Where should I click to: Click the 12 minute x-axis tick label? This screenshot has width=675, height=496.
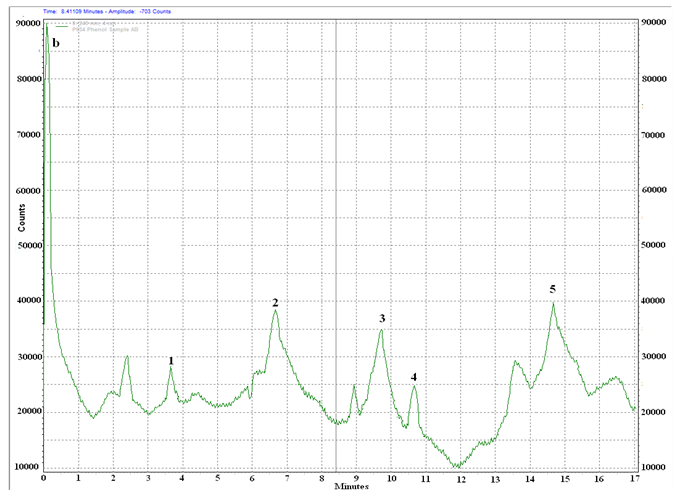click(x=460, y=480)
